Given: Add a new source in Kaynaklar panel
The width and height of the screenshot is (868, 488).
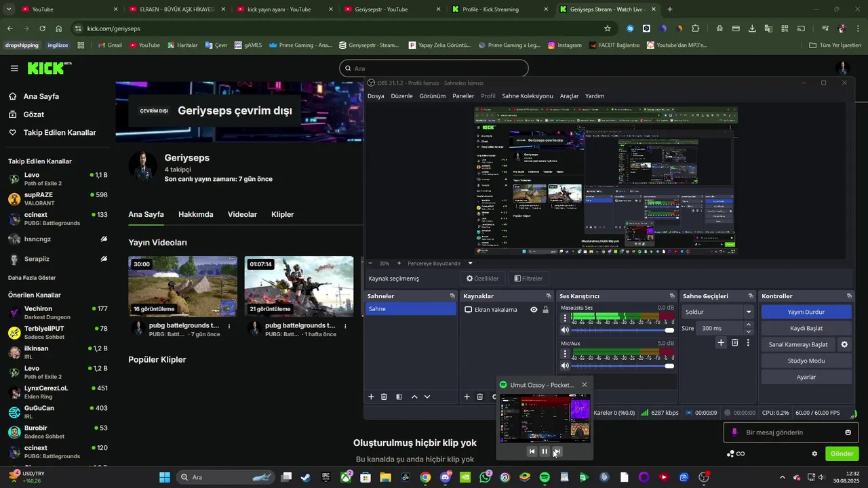Looking at the screenshot, I should point(467,396).
